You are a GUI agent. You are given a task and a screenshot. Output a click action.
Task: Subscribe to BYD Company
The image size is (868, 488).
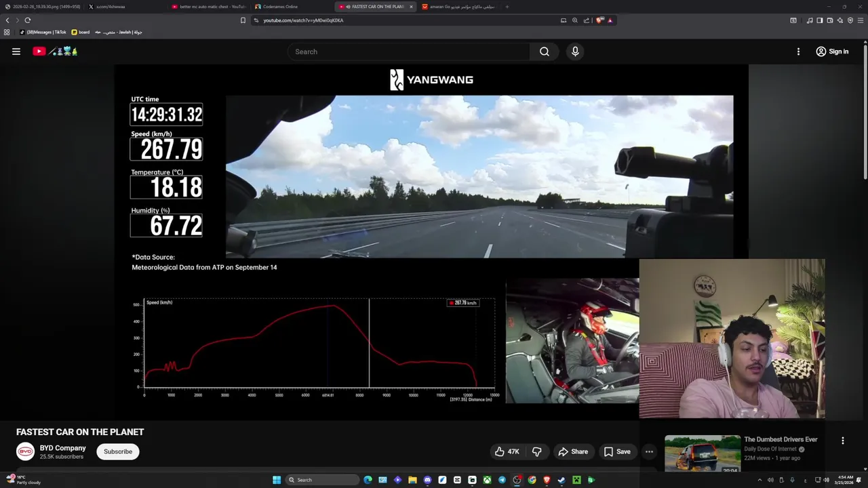tap(118, 451)
